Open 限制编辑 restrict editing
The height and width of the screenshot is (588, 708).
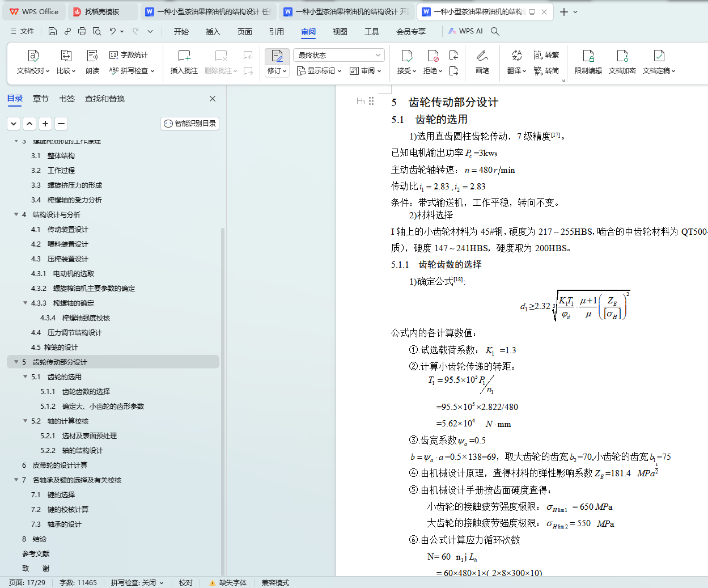(x=588, y=62)
